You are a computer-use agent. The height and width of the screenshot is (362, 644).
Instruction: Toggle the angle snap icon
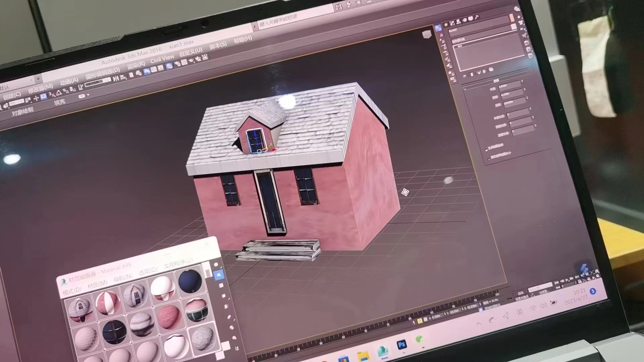(59, 93)
